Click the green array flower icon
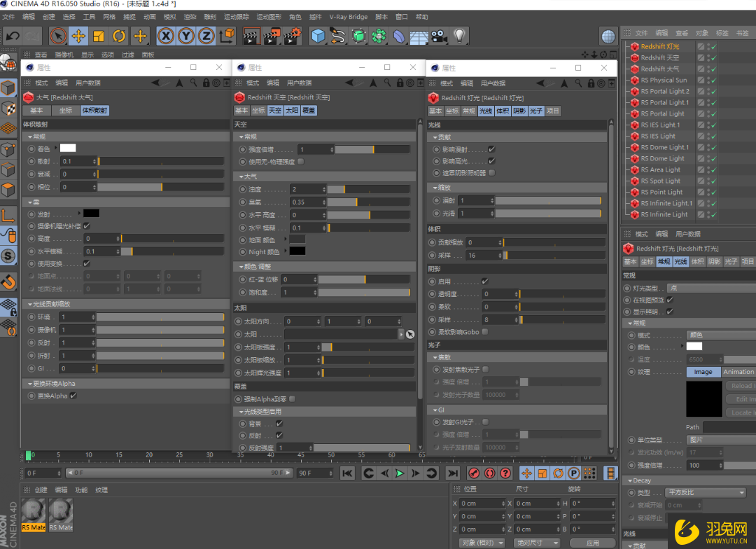 379,36
